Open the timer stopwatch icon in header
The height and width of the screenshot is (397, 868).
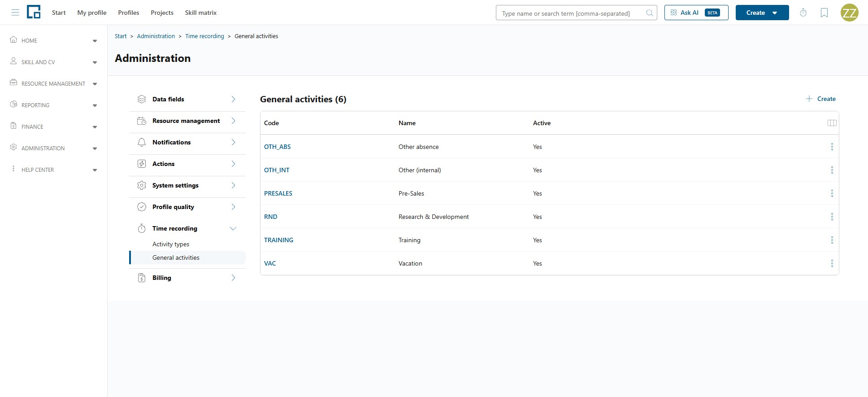pos(803,13)
